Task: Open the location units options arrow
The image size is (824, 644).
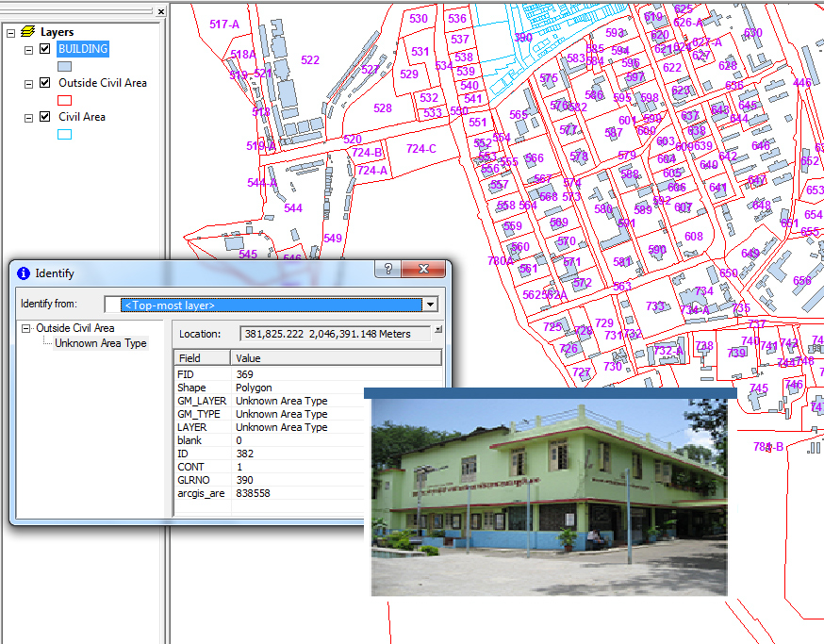Action: (437, 330)
